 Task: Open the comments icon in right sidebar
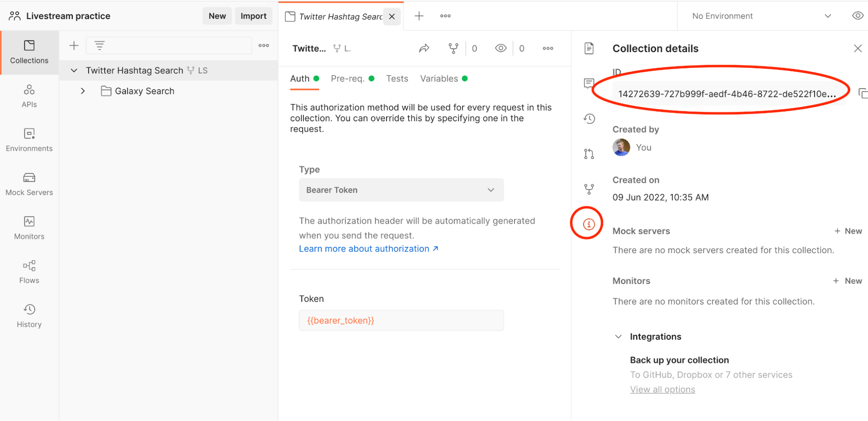(x=589, y=83)
